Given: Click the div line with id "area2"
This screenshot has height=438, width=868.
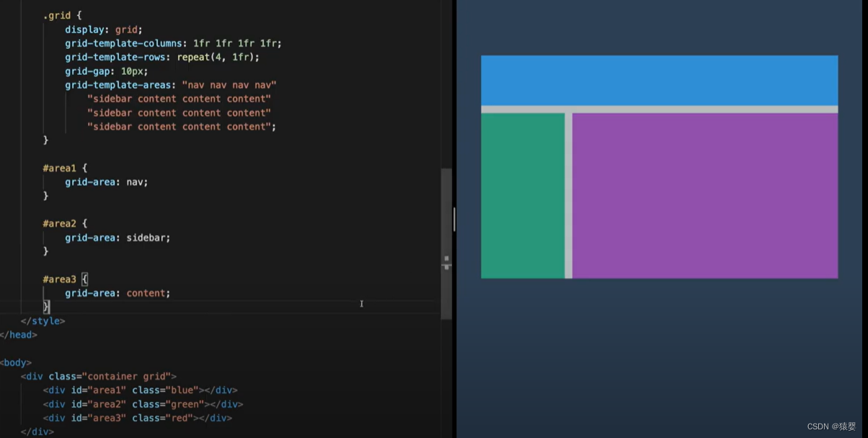Looking at the screenshot, I should [143, 404].
